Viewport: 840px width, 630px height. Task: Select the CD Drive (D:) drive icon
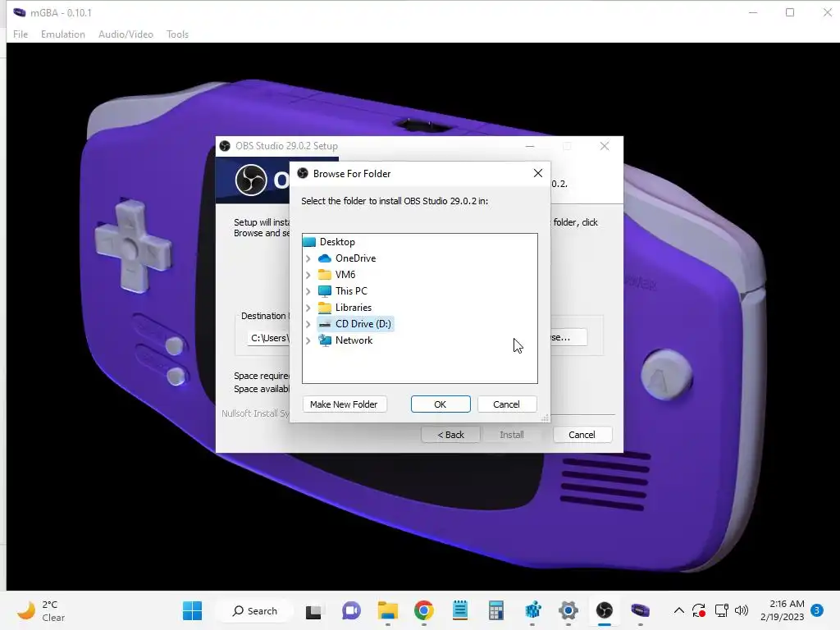[325, 324]
